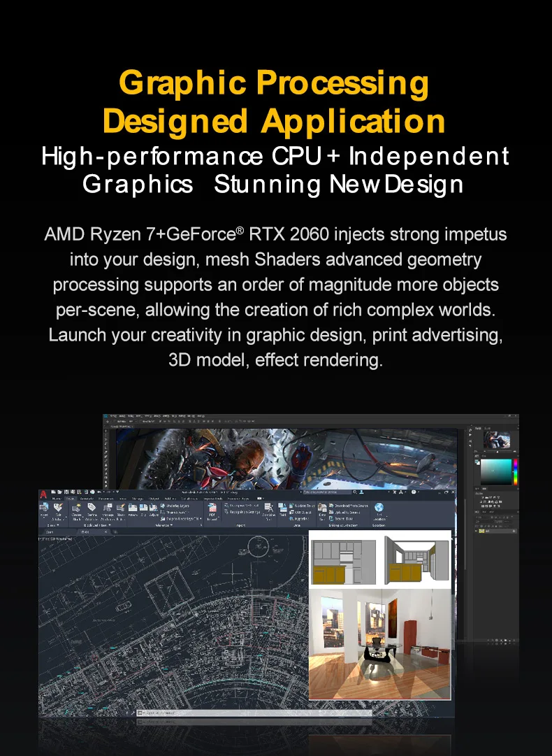This screenshot has height=756, width=552.
Task: Click the rendered office interior image
Action: (x=380, y=643)
